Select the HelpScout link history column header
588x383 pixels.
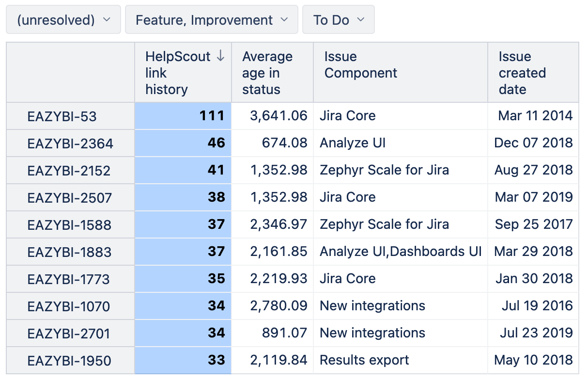[x=183, y=73]
